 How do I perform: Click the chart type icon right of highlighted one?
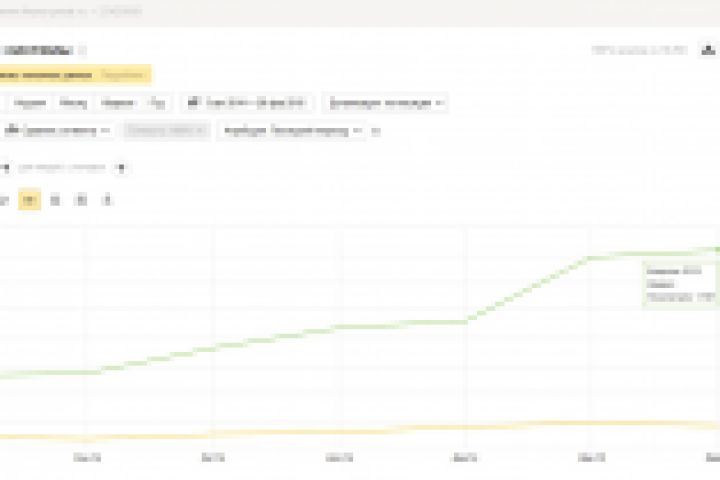point(56,200)
